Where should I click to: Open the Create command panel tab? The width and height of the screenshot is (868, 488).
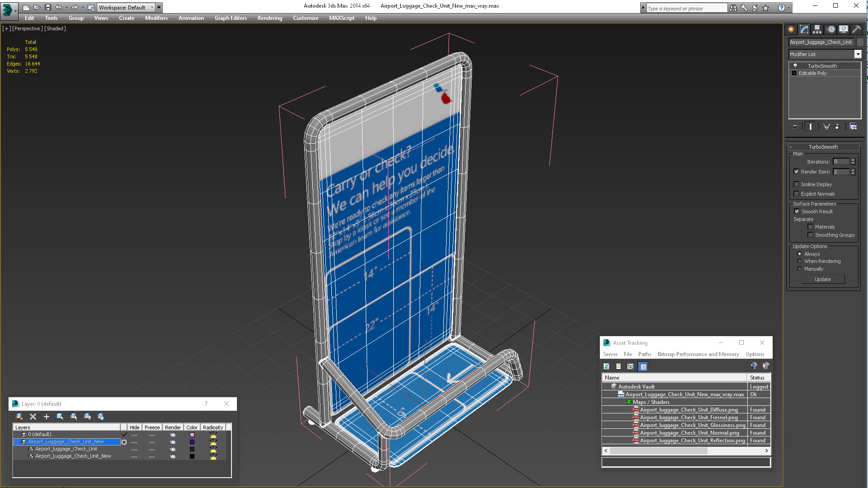coord(791,29)
